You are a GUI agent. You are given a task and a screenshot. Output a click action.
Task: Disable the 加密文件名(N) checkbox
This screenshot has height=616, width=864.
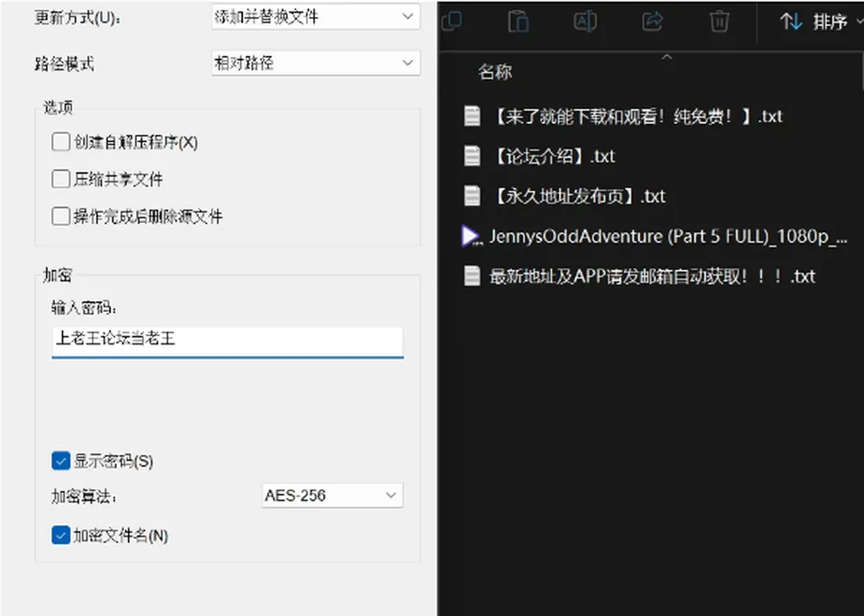(x=60, y=535)
